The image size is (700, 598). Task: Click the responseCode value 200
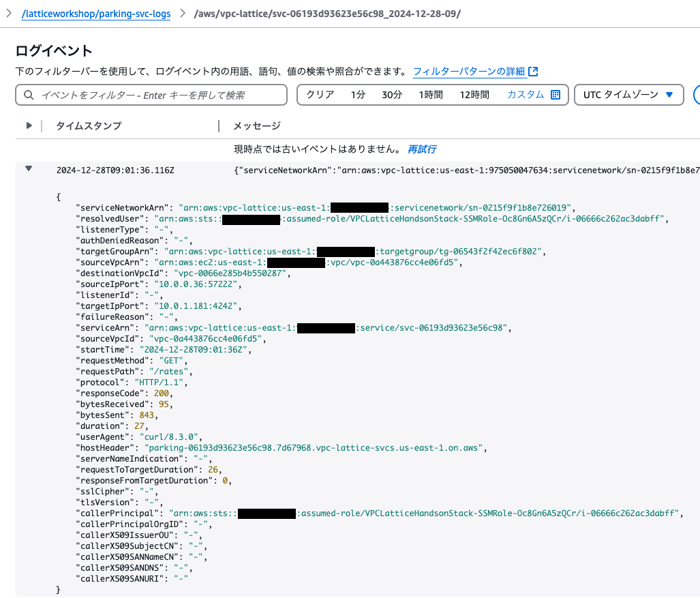click(x=162, y=393)
